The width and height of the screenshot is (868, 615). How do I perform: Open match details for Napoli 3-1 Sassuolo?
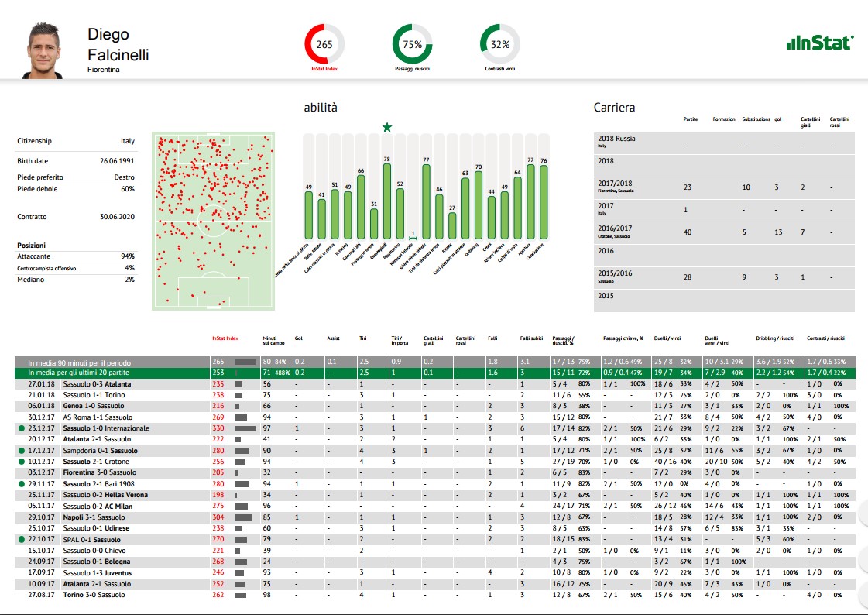click(93, 517)
